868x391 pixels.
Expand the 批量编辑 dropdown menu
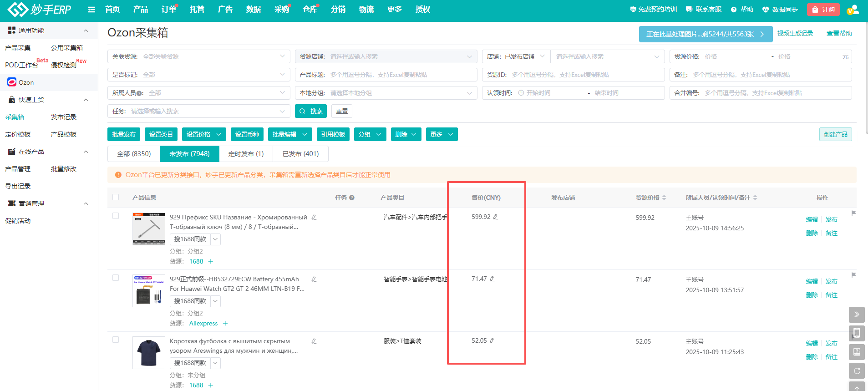(x=289, y=134)
